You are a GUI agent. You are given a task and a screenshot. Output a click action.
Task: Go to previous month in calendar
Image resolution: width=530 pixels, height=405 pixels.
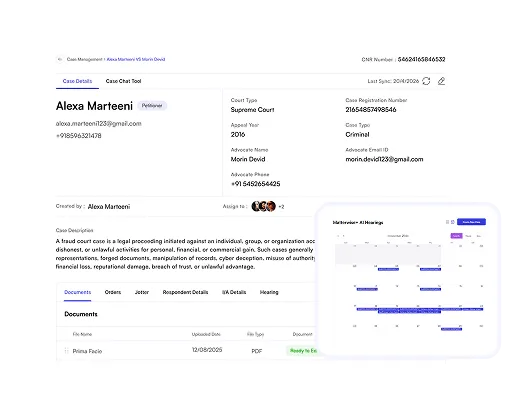[338, 236]
